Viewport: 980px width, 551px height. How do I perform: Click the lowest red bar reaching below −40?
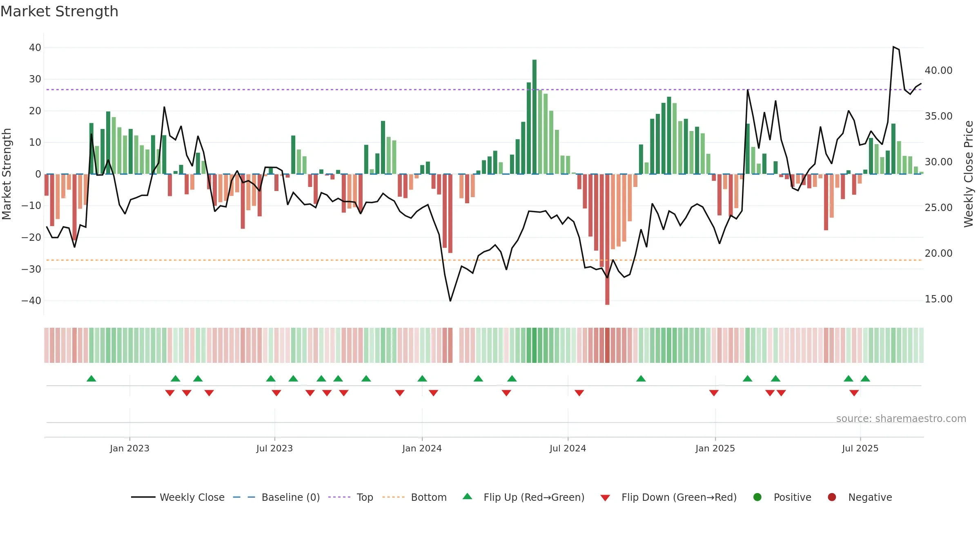tap(607, 239)
